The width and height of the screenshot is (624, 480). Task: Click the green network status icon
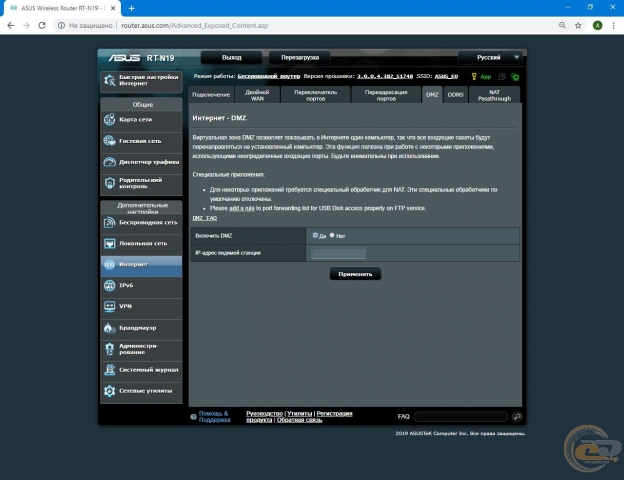(x=515, y=77)
